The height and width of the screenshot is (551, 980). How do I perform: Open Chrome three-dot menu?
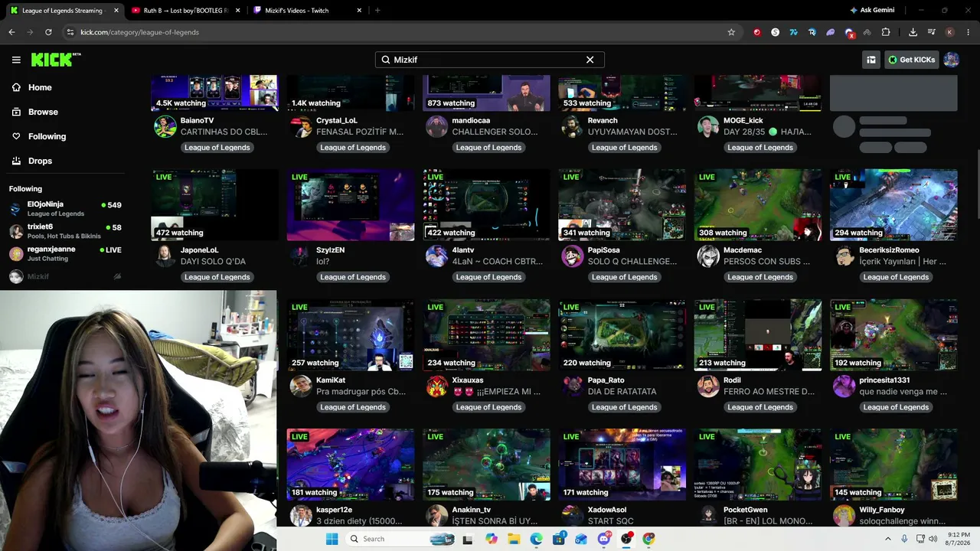(x=969, y=32)
